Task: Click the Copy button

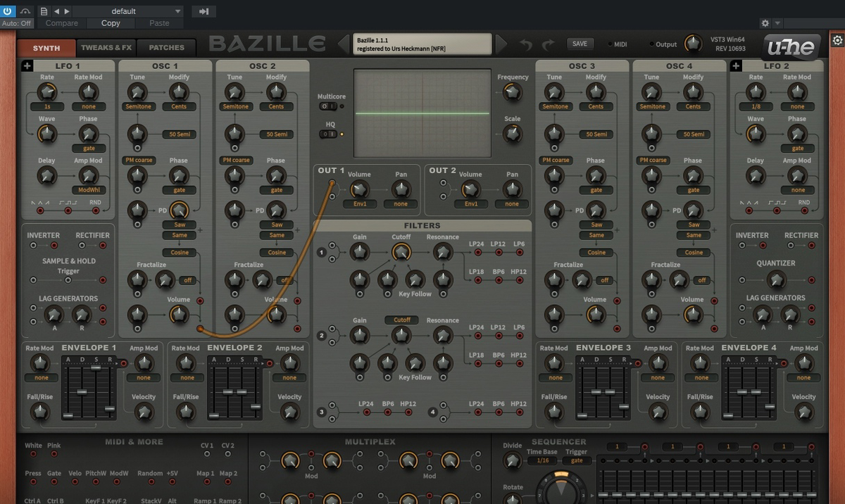Action: click(111, 23)
